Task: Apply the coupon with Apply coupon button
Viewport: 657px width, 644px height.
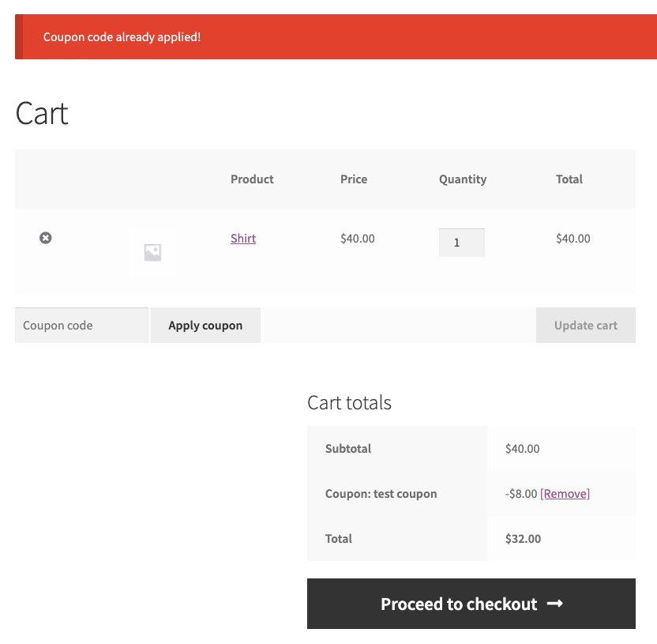Action: 205,326
